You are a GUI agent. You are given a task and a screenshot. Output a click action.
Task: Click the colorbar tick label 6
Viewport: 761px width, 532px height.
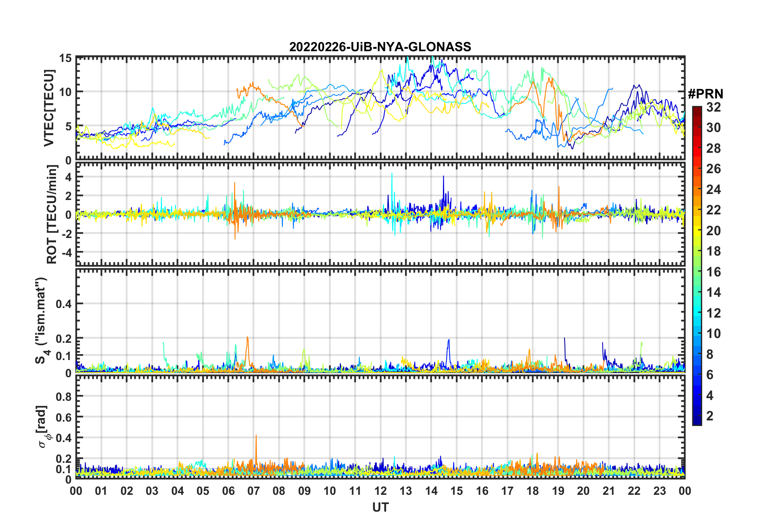[710, 375]
